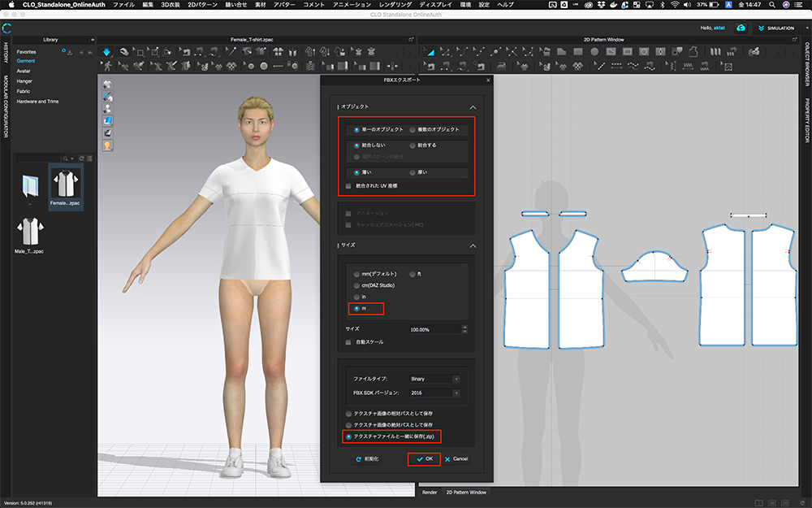Select the Male_T...zpac garment thumbnail

click(x=30, y=232)
